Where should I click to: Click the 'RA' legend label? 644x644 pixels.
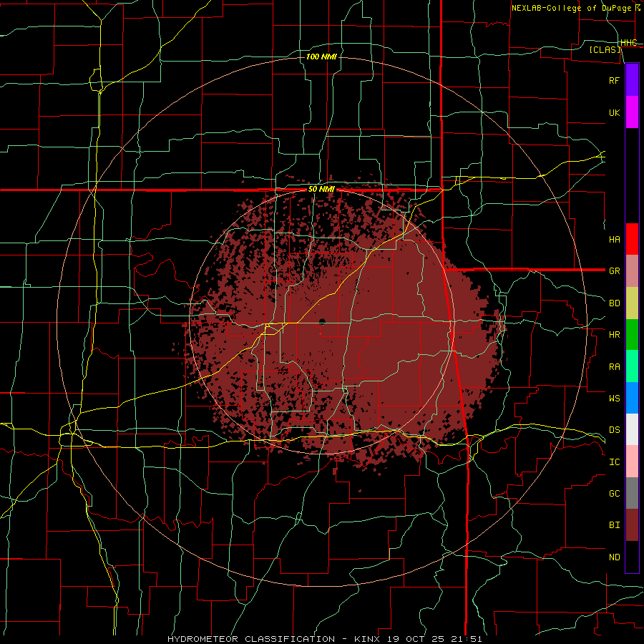point(615,367)
